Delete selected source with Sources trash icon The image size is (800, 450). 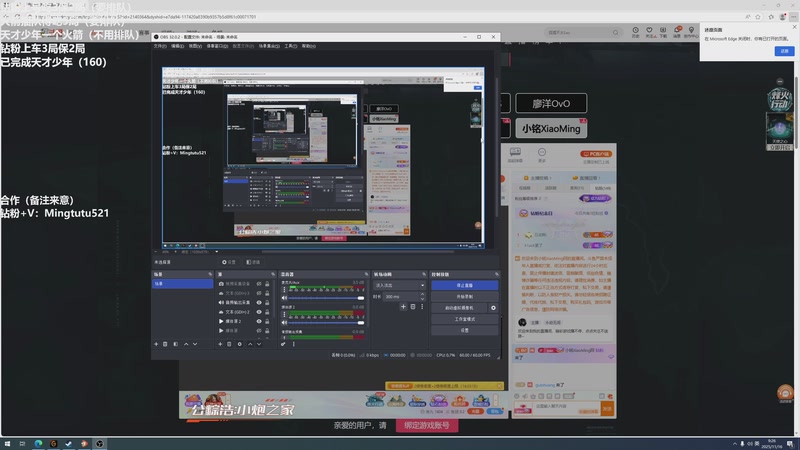point(229,344)
